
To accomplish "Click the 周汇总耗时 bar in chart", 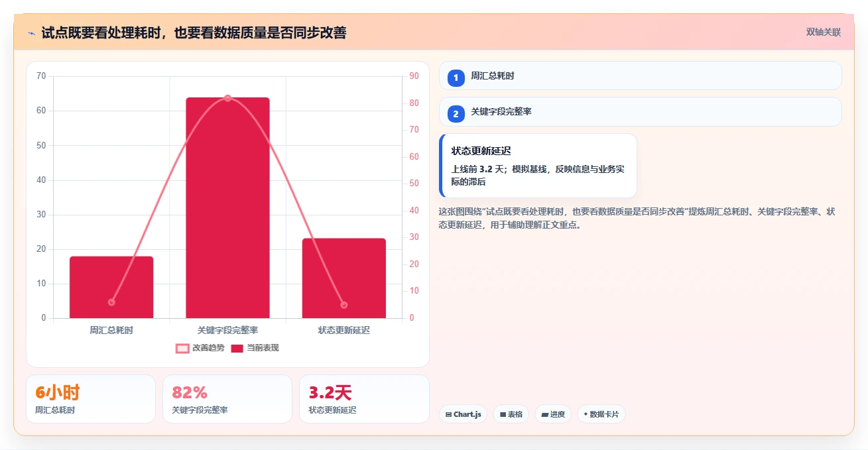I will coord(111,287).
